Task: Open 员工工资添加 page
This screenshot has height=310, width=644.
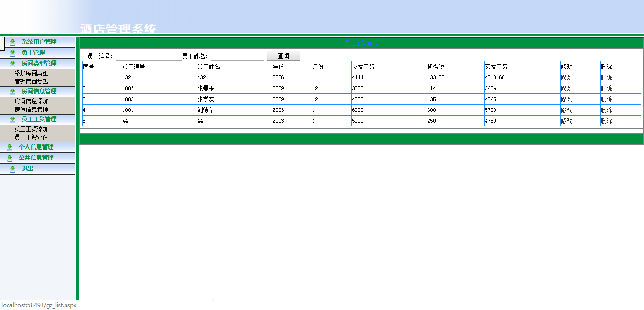Action: pos(31,129)
